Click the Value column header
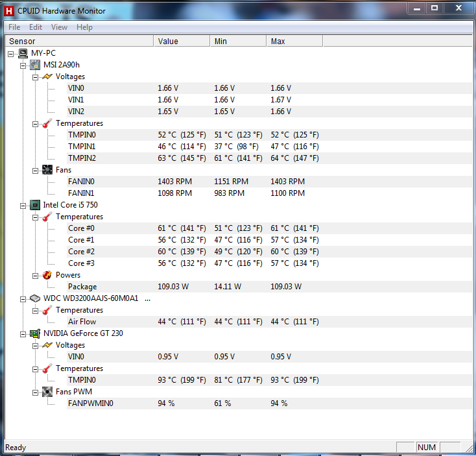This screenshot has height=456, width=476. point(182,42)
